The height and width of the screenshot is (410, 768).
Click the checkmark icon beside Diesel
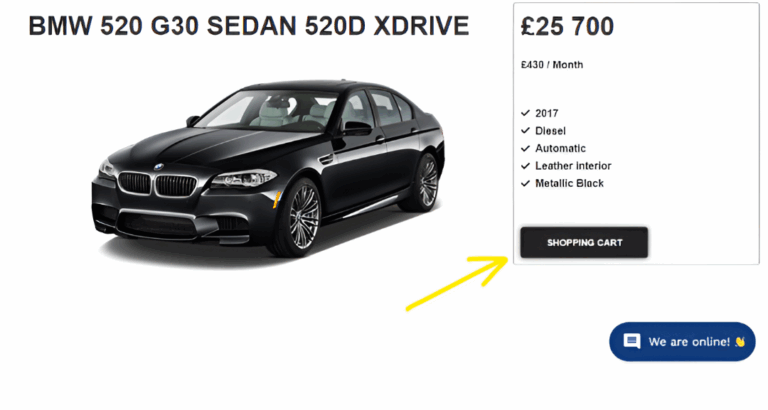pyautogui.click(x=526, y=131)
